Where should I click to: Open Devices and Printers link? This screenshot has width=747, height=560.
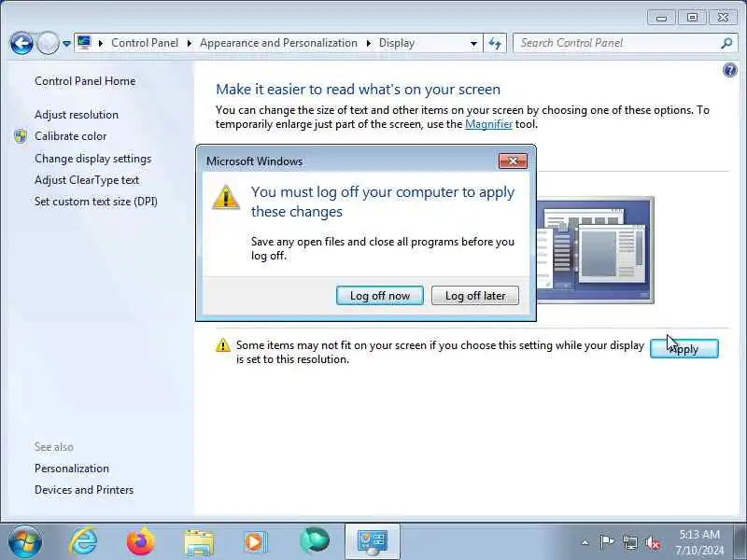click(x=84, y=490)
